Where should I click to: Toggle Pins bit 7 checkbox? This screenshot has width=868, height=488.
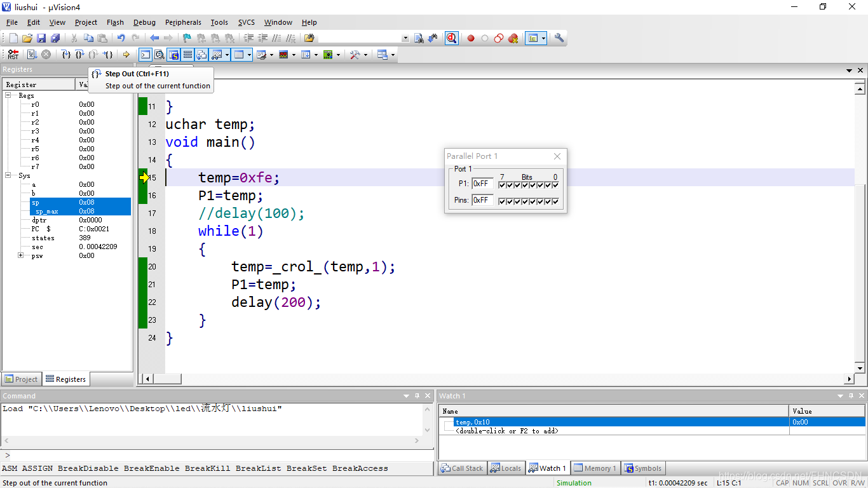502,201
